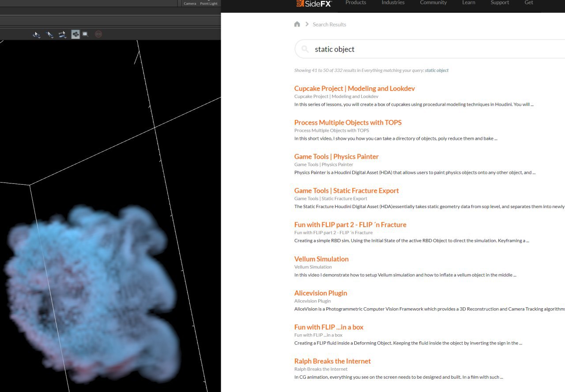Open 'Ralph Breaks the Internet' result

click(332, 361)
